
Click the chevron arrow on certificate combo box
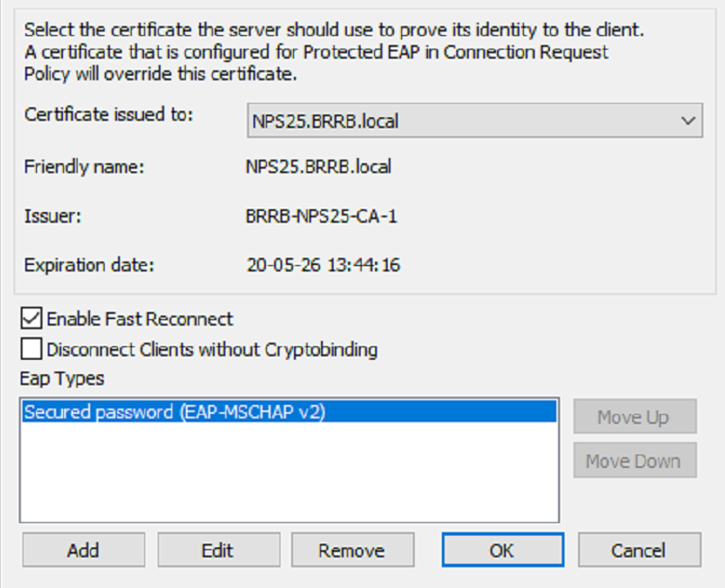pyautogui.click(x=687, y=120)
